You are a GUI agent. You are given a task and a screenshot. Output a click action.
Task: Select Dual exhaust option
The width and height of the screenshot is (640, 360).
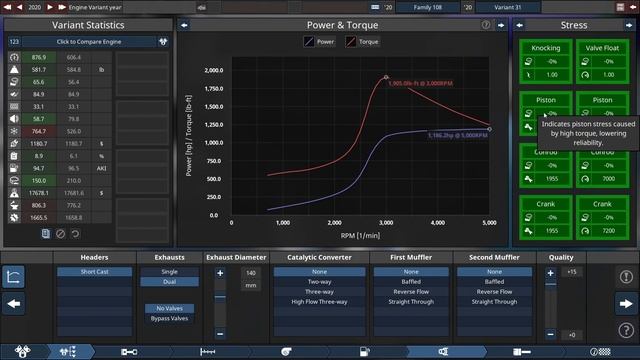click(x=169, y=282)
